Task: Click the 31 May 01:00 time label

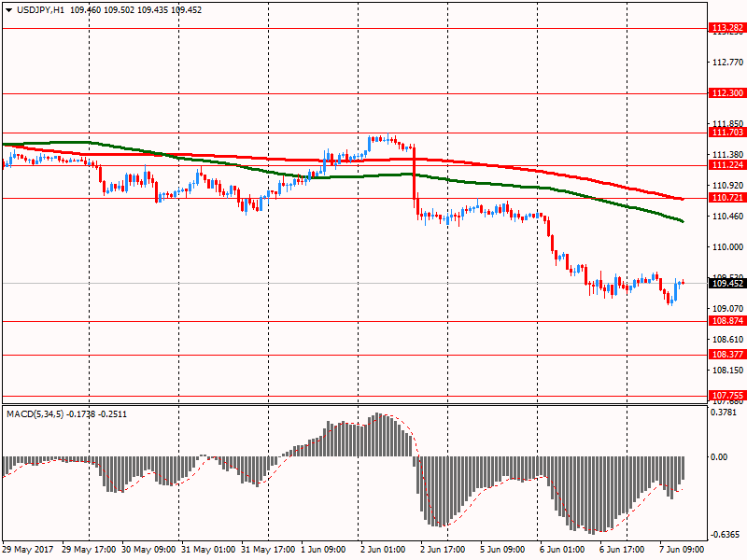Action: pyautogui.click(x=208, y=550)
